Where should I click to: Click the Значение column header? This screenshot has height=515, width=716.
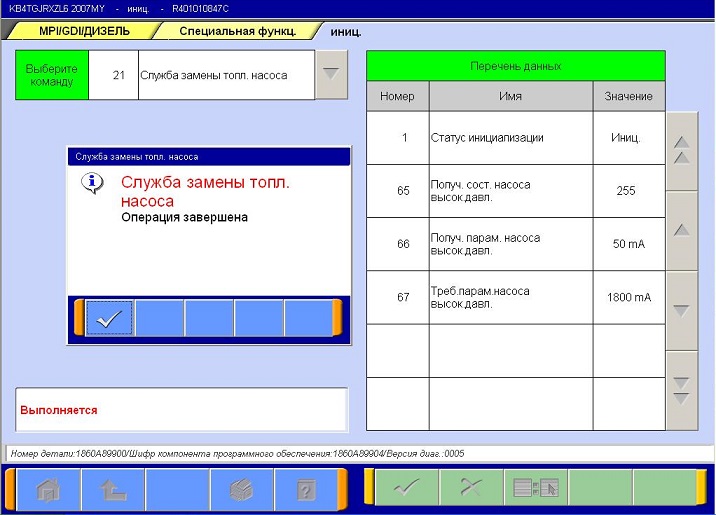[628, 96]
